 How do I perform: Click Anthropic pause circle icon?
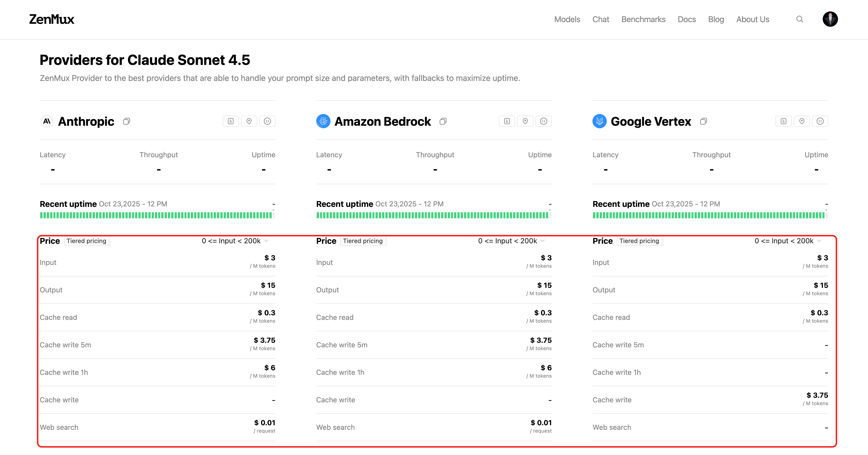267,121
